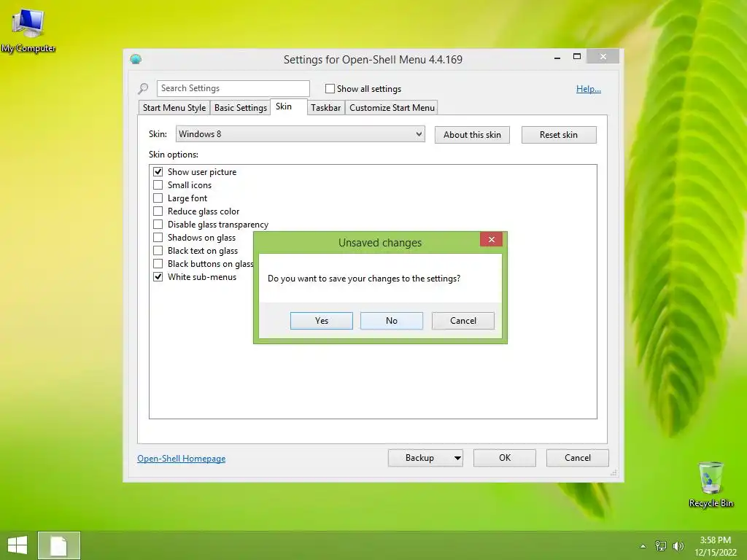Switch to the Basic Settings tab
The height and width of the screenshot is (560, 747).
pyautogui.click(x=240, y=108)
